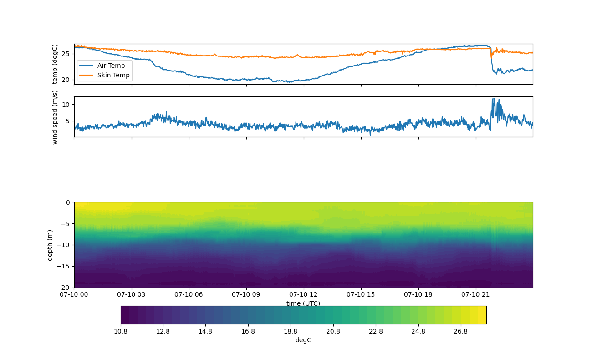Select the blue Air Temp legend line

click(86, 66)
